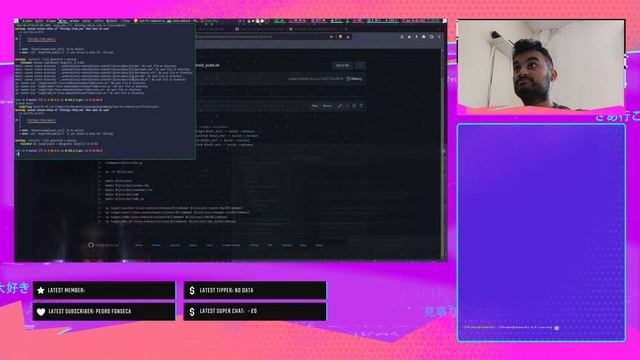Open the Docs footer link
Screen dimensions: 640x360
(210, 245)
